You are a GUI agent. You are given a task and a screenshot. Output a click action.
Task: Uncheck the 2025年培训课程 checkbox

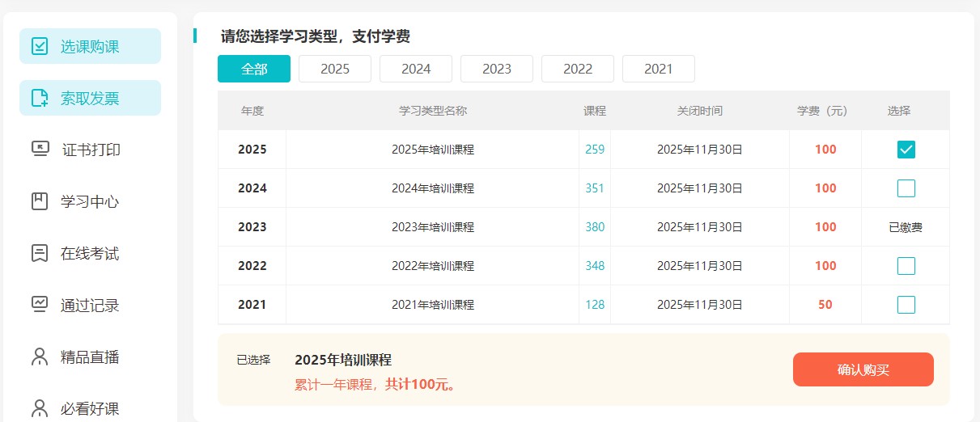pyautogui.click(x=906, y=150)
